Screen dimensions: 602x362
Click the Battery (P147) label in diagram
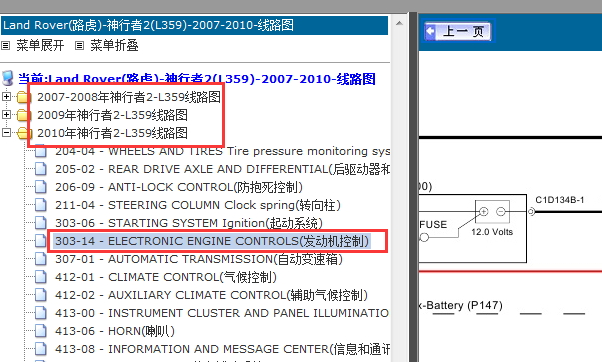click(x=461, y=306)
